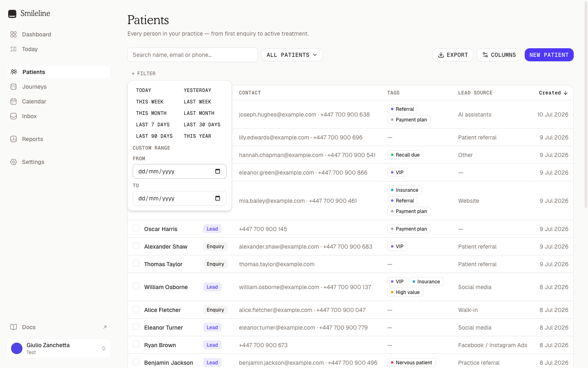
Task: Choose the Last 30 Days preset
Action: point(202,125)
